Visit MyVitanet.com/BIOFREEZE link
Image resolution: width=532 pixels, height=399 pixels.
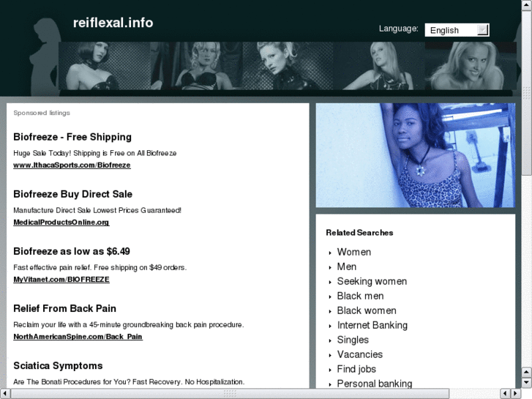coord(61,280)
